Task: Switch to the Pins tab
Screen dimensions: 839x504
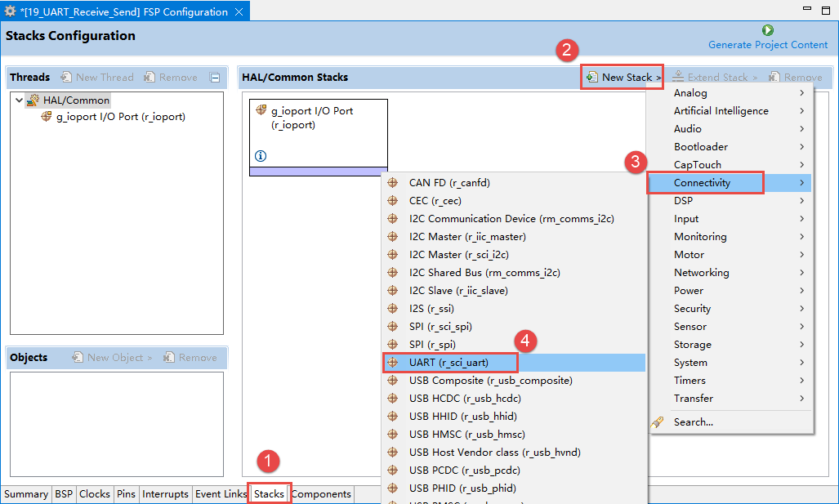Action: 127,494
